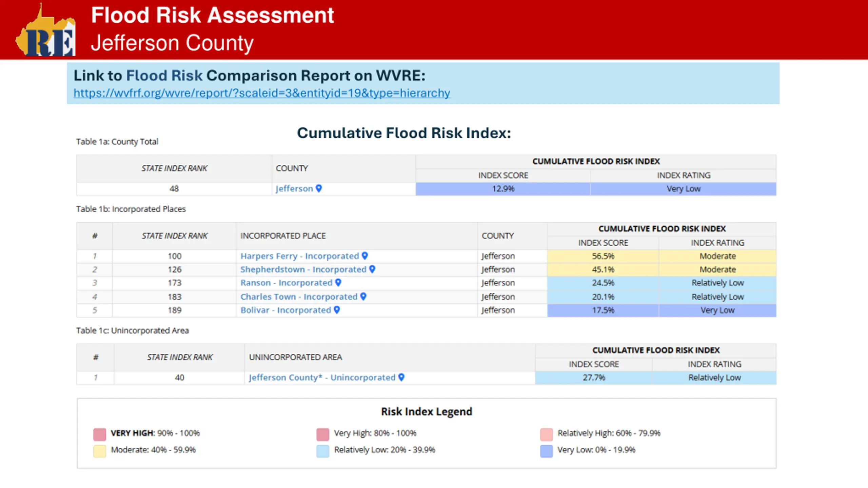Viewport: 868px width, 488px height.
Task: Click the 17.5% index score for Bolivar
Action: (x=603, y=310)
